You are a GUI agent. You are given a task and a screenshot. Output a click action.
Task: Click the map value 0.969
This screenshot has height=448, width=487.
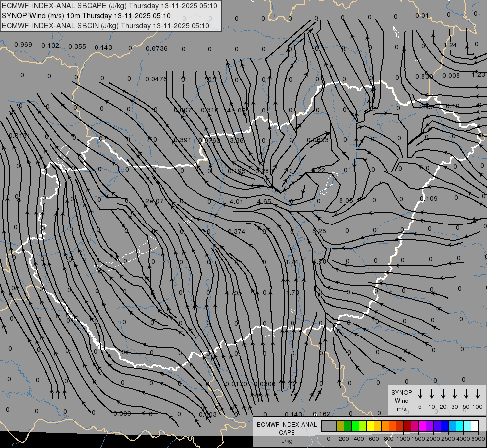[23, 45]
